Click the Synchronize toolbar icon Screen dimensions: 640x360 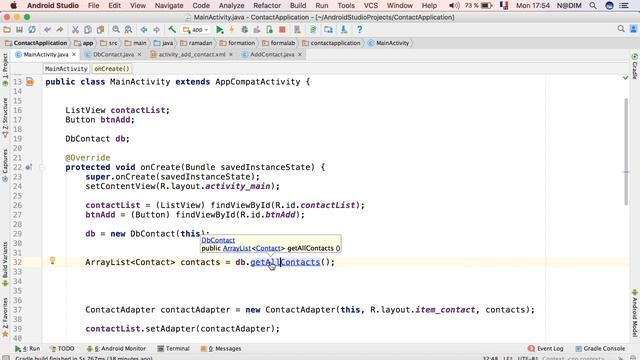(x=31, y=29)
